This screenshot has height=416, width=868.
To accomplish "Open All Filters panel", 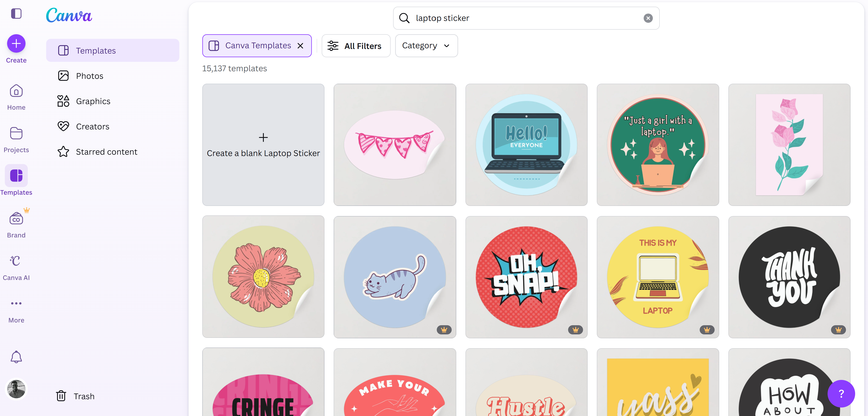I will tap(356, 46).
